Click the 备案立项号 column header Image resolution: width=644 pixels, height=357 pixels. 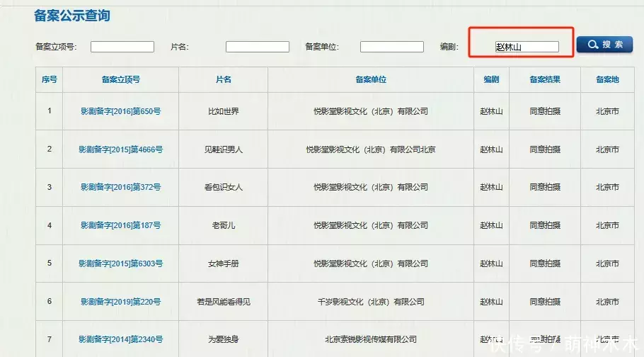[120, 79]
